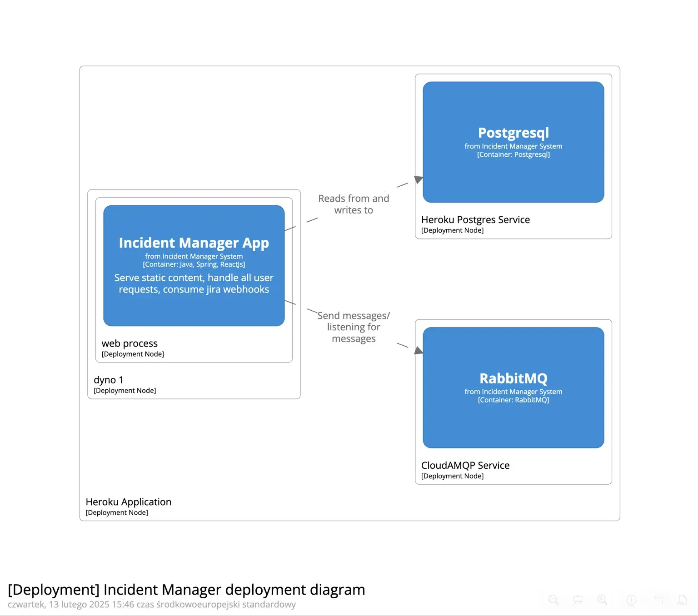Select the RabbitMQ container box
The image size is (698, 616).
(x=513, y=387)
